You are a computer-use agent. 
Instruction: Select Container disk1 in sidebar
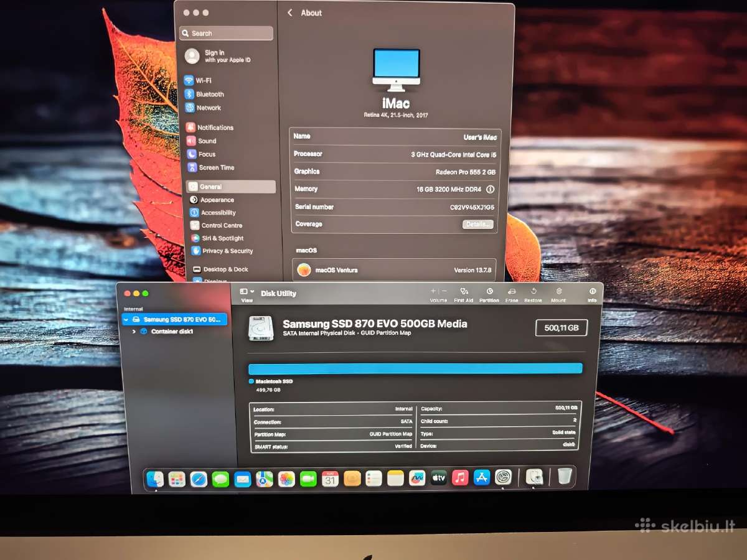[x=166, y=332]
